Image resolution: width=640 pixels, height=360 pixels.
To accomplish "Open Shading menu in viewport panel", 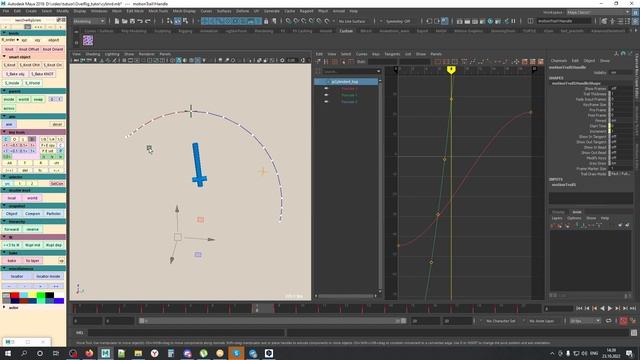I will click(93, 54).
